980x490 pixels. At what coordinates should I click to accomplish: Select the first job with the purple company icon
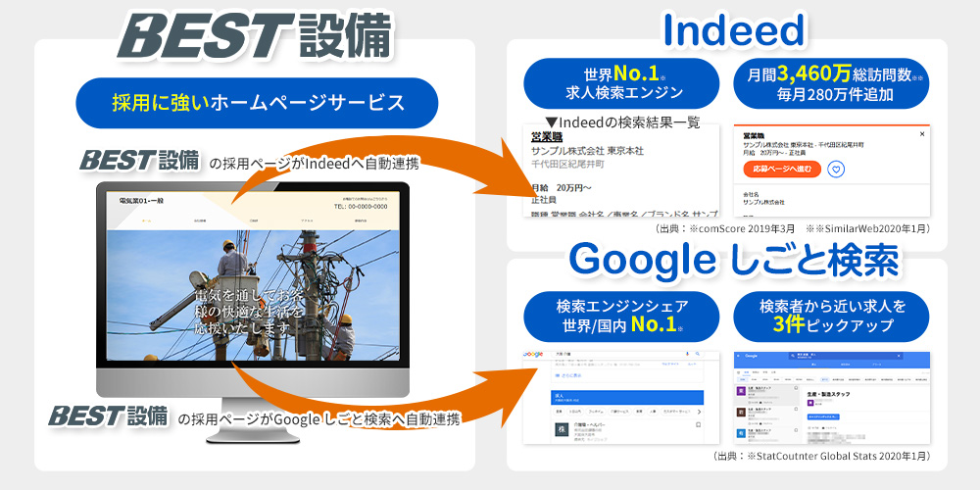tap(767, 395)
